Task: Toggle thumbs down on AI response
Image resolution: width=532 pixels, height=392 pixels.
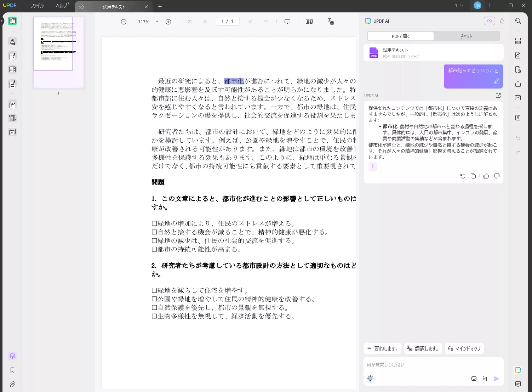Action: pos(497,176)
